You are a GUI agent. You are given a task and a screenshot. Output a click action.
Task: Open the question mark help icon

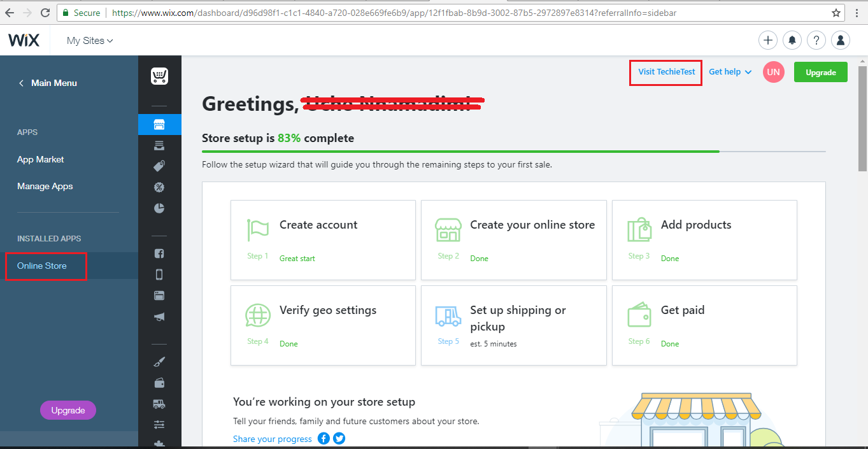(x=816, y=40)
